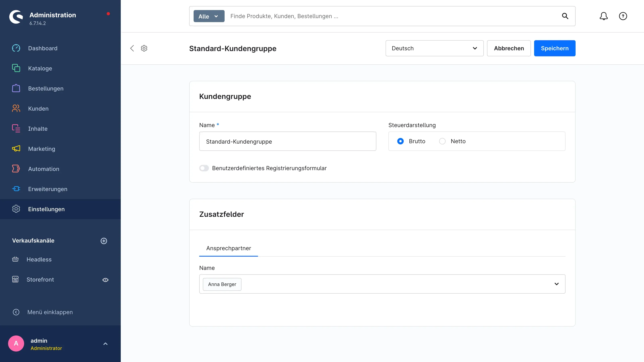This screenshot has height=362, width=644.
Task: Show Storefront via the eye icon
Action: [105, 280]
